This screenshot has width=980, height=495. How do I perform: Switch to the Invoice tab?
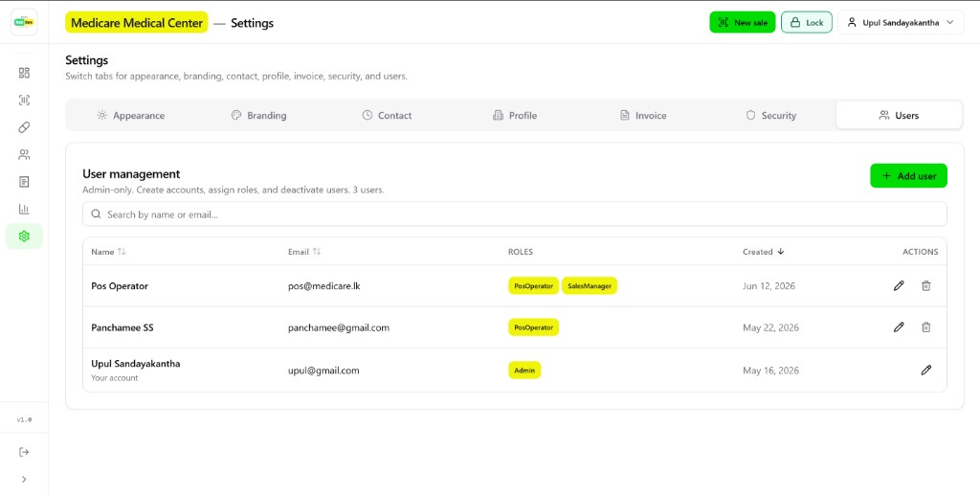(x=643, y=116)
